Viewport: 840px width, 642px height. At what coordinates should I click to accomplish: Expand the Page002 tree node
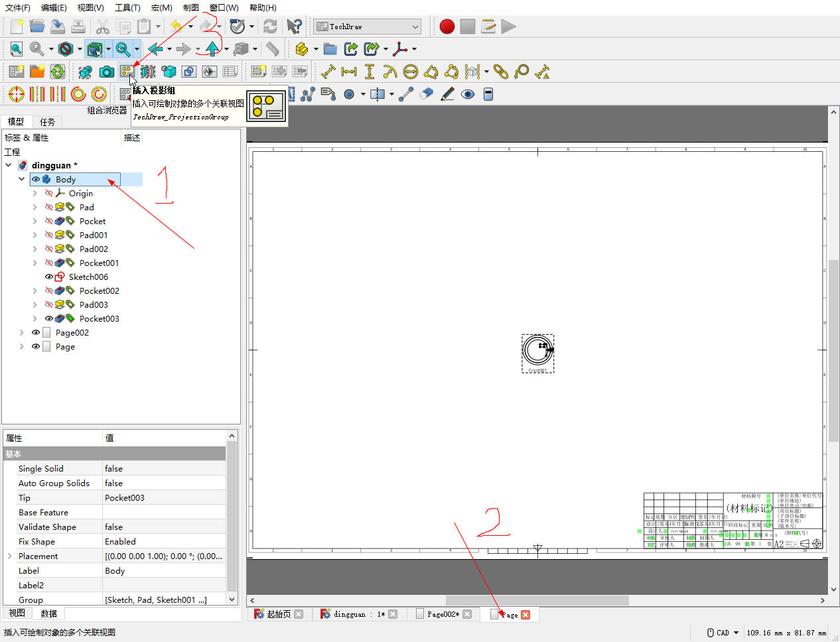click(22, 332)
